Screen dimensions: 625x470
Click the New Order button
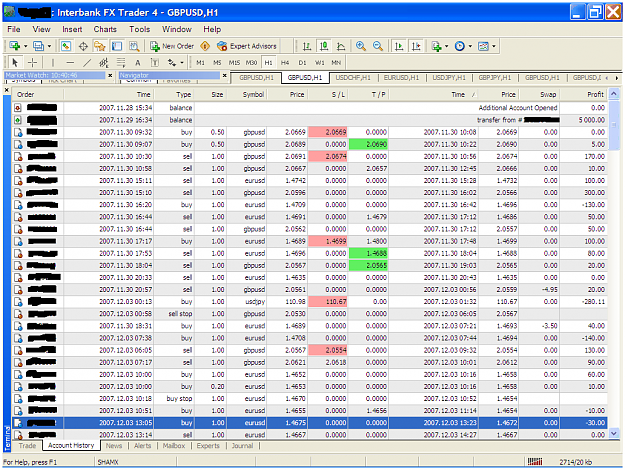click(172, 46)
